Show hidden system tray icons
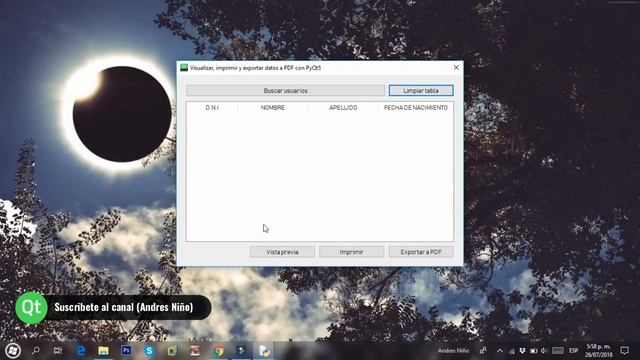The height and width of the screenshot is (360, 640). tap(500, 351)
